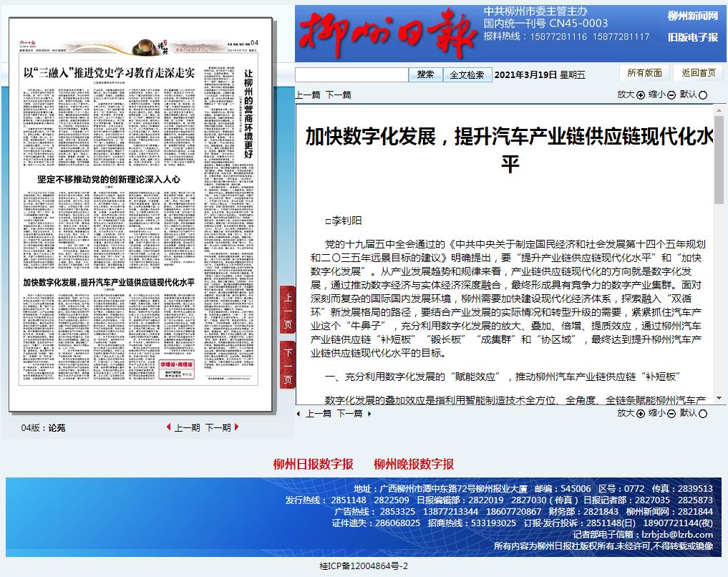Open vertical article 让柳州的营商环境更好 on page thumbnail

click(x=248, y=114)
